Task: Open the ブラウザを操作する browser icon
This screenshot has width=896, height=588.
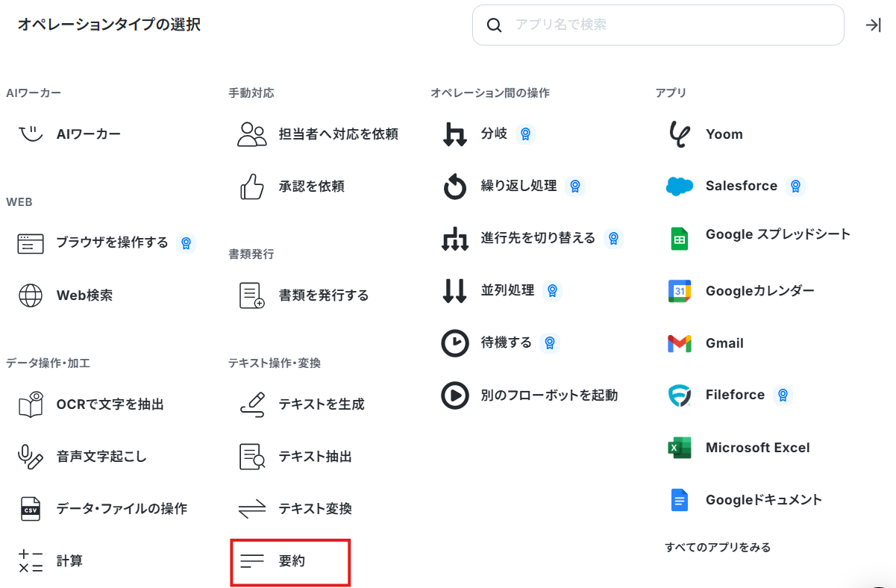Action: point(31,243)
